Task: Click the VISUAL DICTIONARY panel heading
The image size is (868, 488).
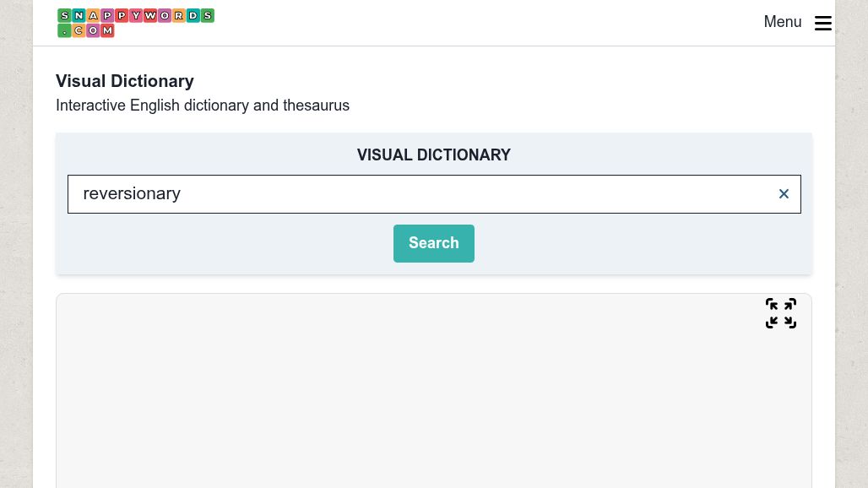Action: pos(433,155)
